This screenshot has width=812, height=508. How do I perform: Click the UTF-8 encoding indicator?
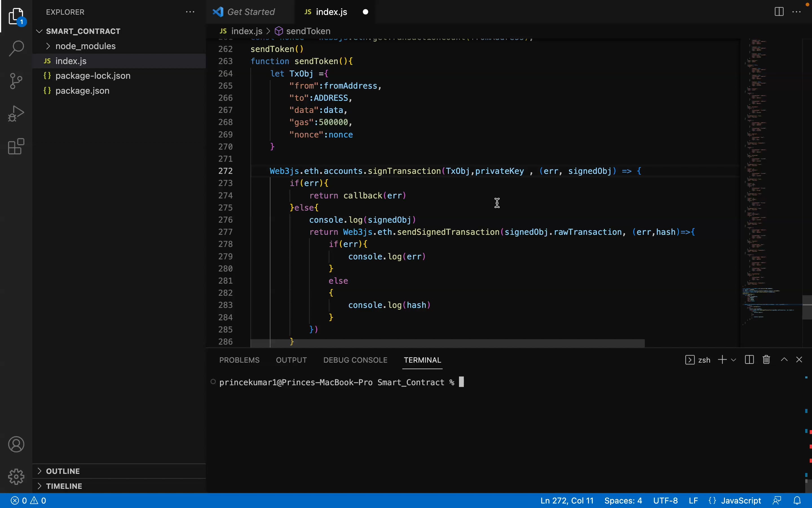tap(665, 501)
